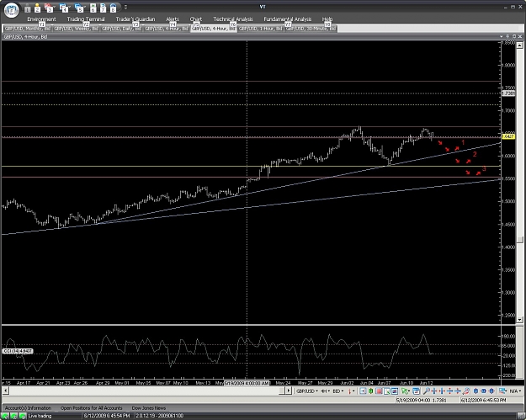Click the red eraser tool icon
This screenshot has height=420, width=526.
coord(466,391)
